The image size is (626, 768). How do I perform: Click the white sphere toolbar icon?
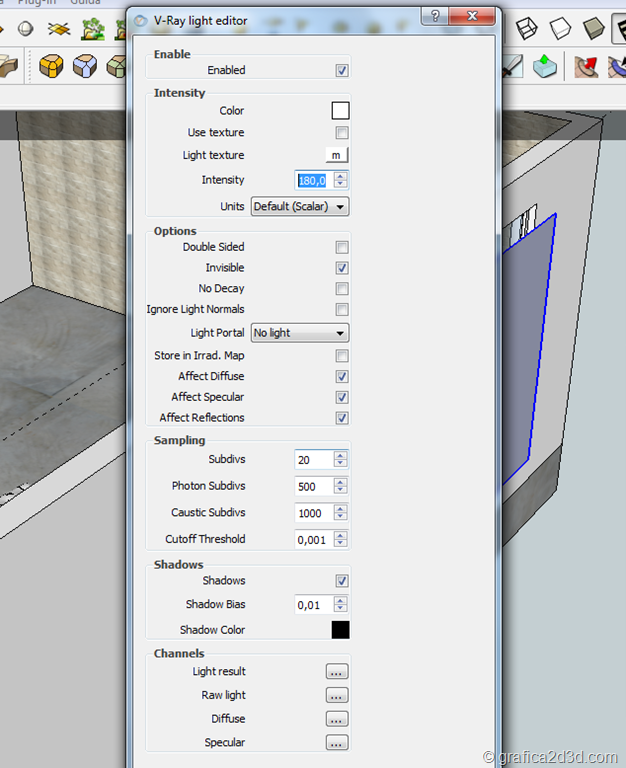25,28
